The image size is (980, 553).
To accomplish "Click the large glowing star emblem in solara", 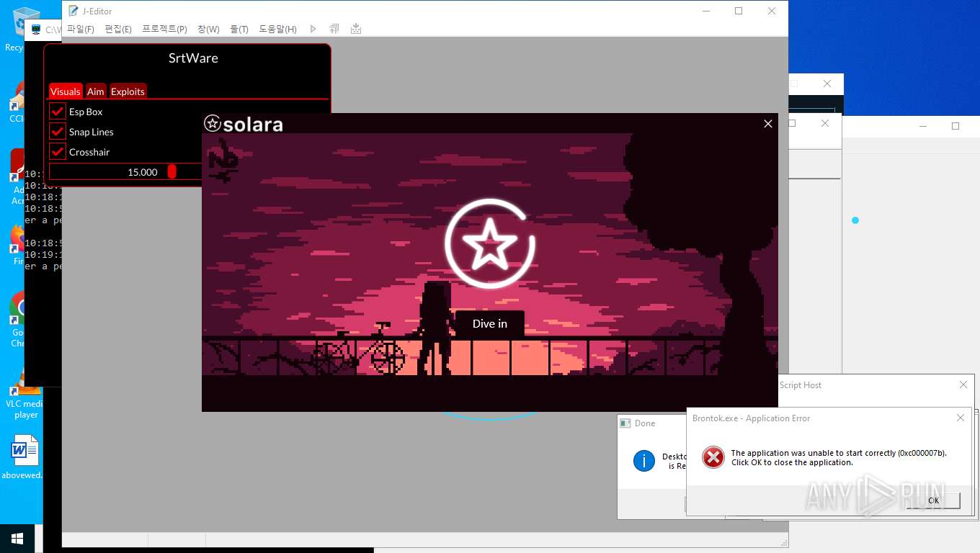I will coord(490,243).
